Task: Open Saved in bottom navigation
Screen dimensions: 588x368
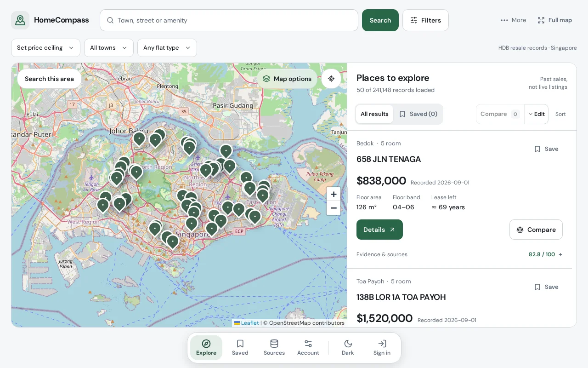Action: [240, 348]
